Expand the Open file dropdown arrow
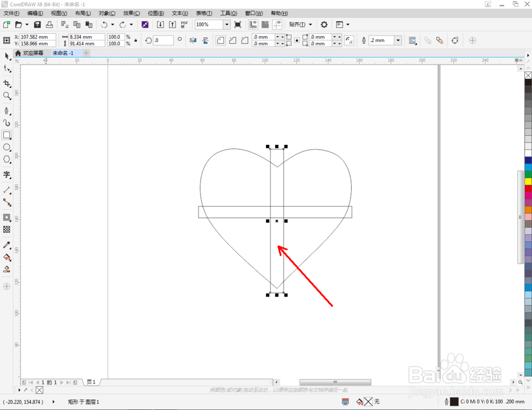 [x=27, y=24]
